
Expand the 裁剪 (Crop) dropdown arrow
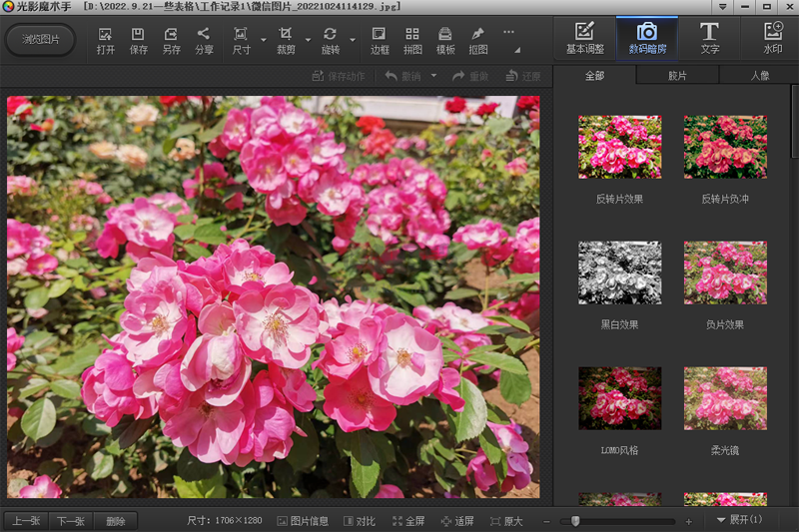(307, 41)
